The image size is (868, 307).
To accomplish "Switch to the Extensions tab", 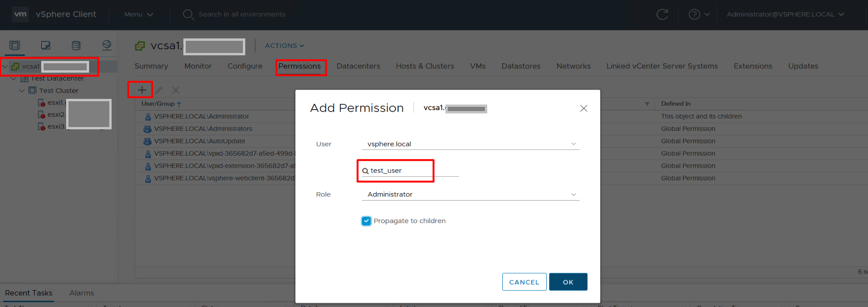I will (x=753, y=66).
